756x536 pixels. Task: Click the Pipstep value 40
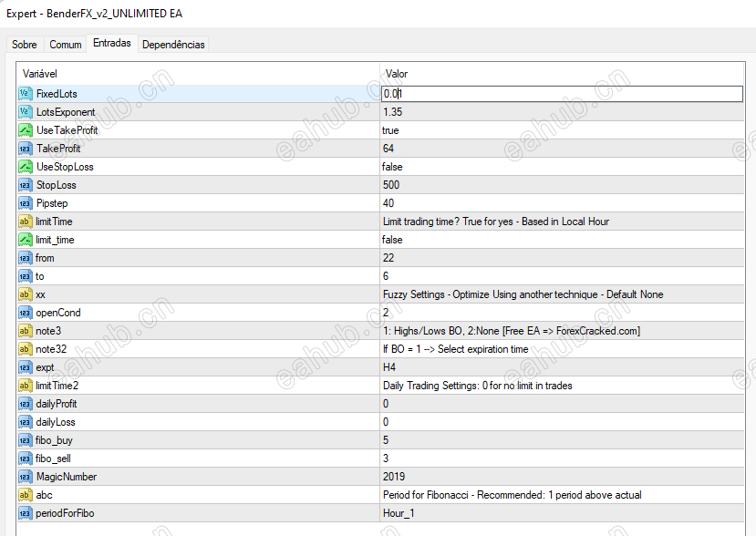388,203
